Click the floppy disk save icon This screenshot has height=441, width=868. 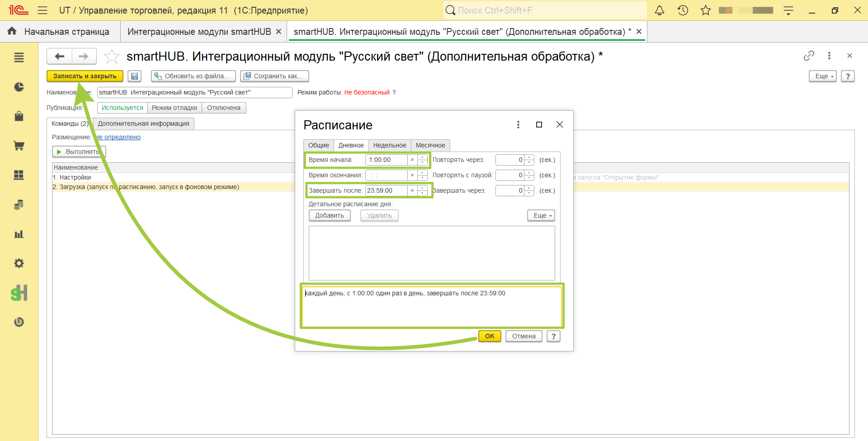(x=135, y=76)
